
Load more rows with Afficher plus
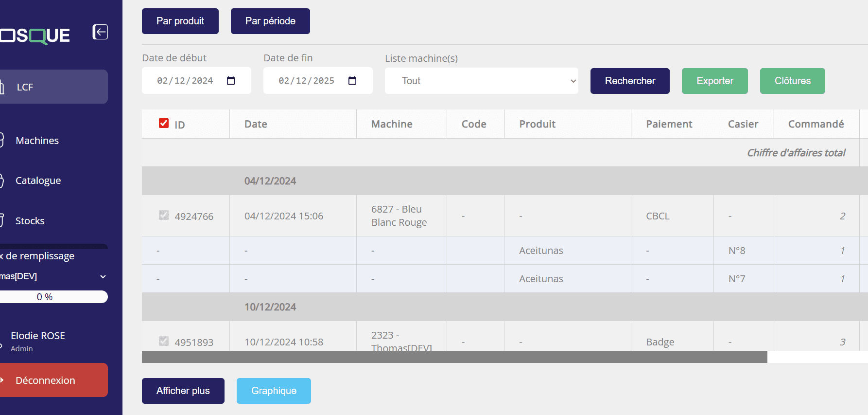[x=183, y=391]
